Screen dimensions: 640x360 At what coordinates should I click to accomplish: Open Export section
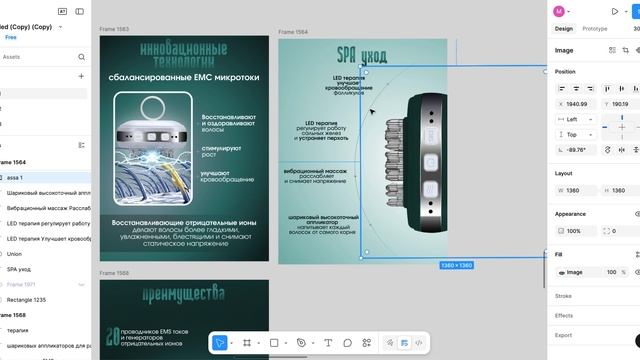563,335
